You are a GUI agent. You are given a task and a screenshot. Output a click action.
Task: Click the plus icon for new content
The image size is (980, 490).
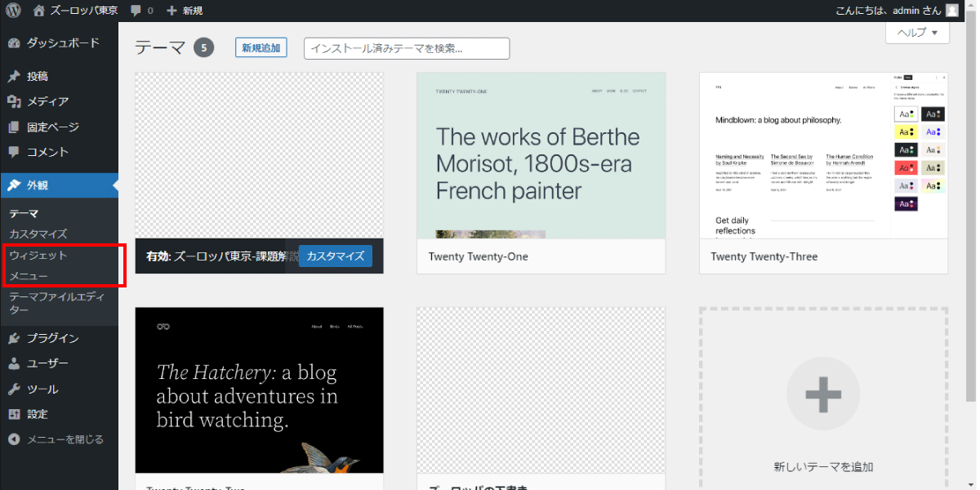[x=171, y=11]
